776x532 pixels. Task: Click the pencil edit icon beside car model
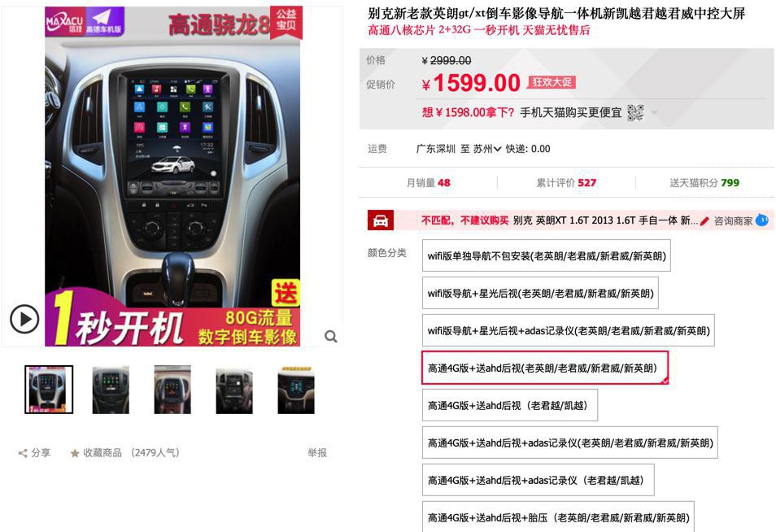704,220
